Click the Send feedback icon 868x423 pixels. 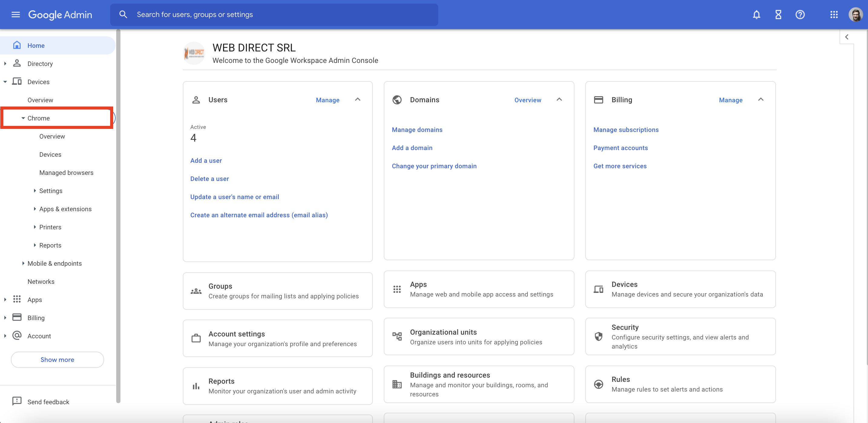pos(17,401)
